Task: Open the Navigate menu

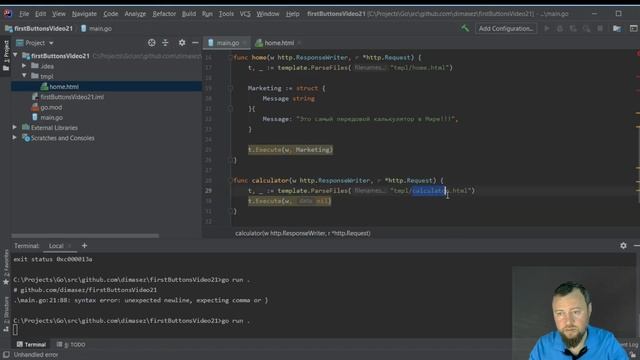Action: 84,14
